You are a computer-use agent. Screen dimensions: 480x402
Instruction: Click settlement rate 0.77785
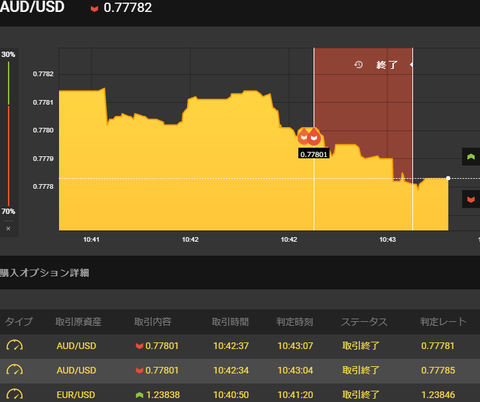pyautogui.click(x=438, y=370)
